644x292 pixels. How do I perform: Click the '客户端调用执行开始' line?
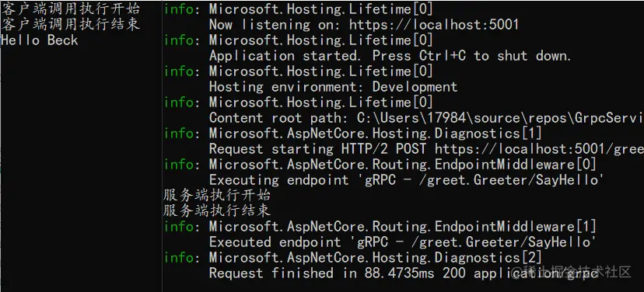pos(71,9)
